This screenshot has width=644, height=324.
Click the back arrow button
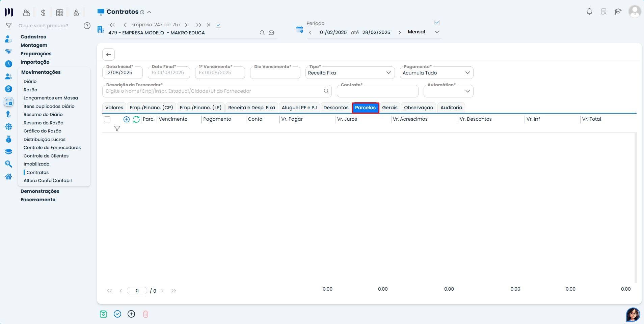coord(109,55)
